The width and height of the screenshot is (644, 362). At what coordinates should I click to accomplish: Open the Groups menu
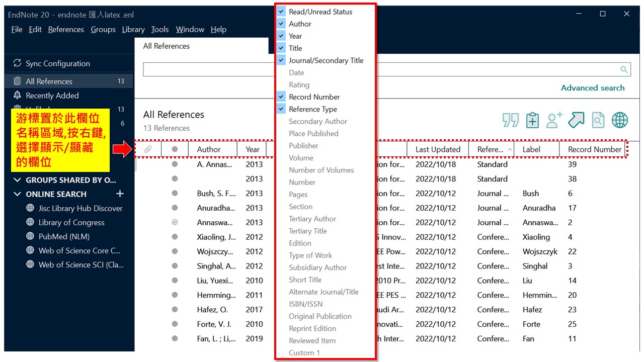[103, 29]
